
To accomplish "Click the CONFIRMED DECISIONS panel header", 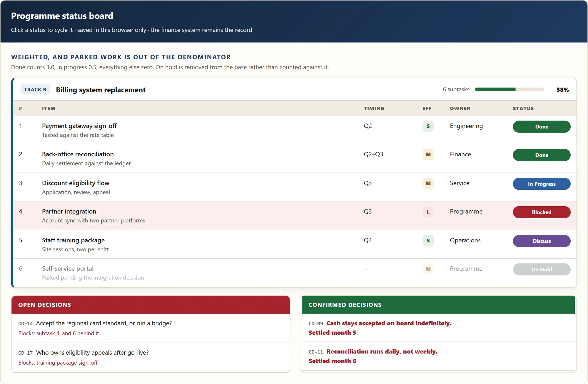I will [438, 305].
